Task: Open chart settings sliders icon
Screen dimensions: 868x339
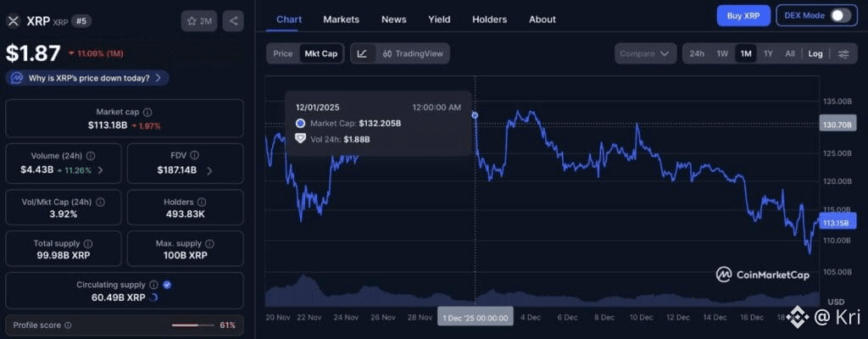Action: [x=843, y=53]
